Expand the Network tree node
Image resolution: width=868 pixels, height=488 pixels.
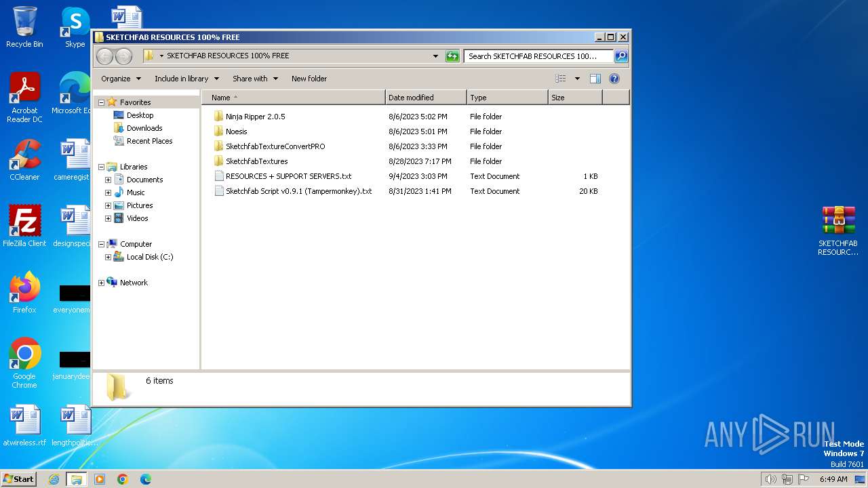tap(102, 283)
